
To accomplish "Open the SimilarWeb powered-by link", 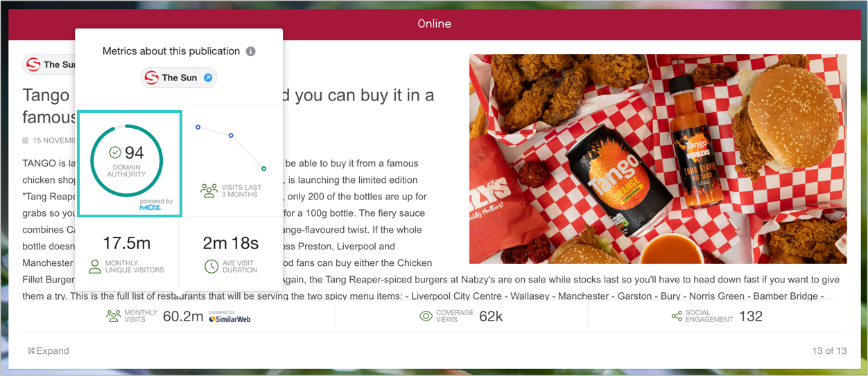I will click(229, 316).
